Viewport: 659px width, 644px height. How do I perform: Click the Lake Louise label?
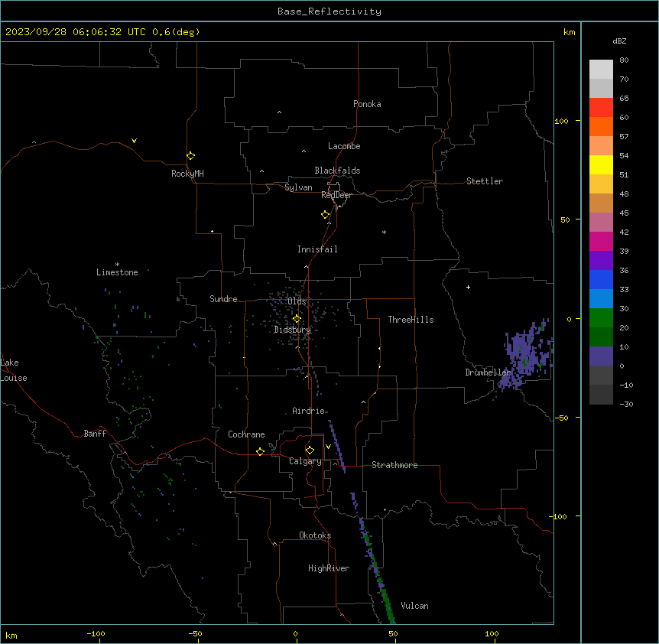click(x=14, y=370)
